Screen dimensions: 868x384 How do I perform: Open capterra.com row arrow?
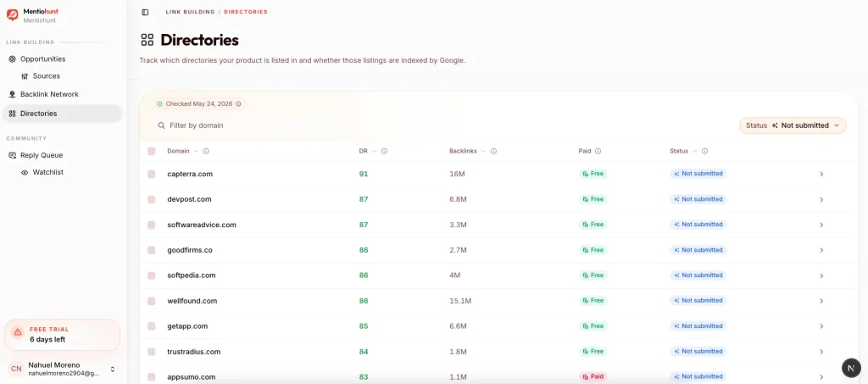tap(821, 175)
